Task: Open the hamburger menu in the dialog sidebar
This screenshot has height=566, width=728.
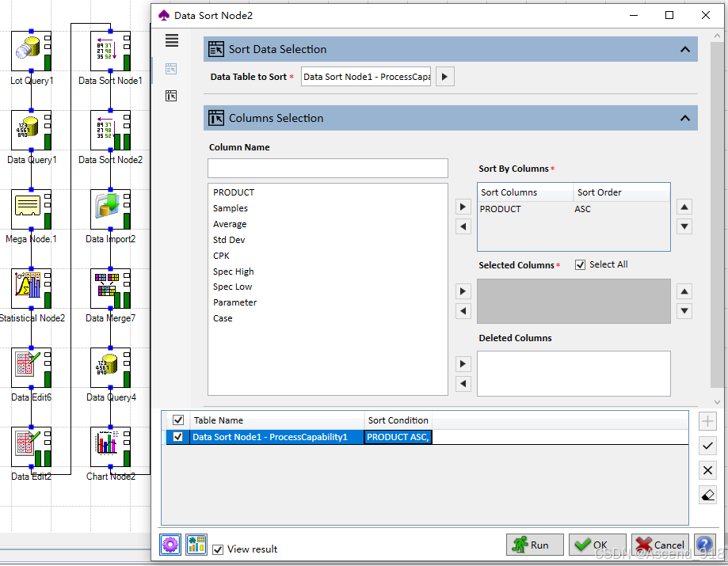Action: point(172,40)
